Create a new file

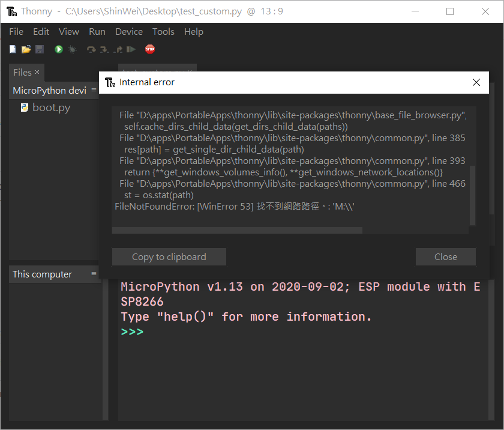click(x=12, y=49)
